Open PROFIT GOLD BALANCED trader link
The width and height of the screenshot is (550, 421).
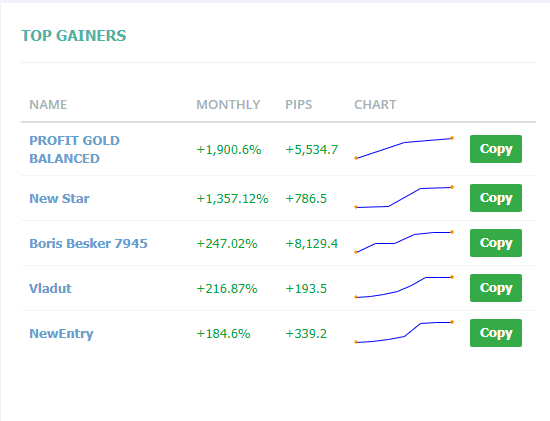click(x=74, y=149)
